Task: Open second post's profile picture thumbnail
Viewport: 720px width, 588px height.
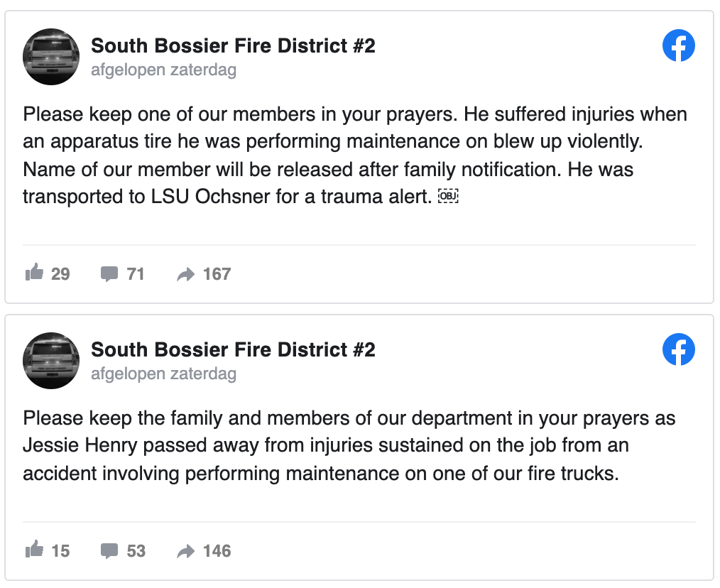Action: (51, 360)
